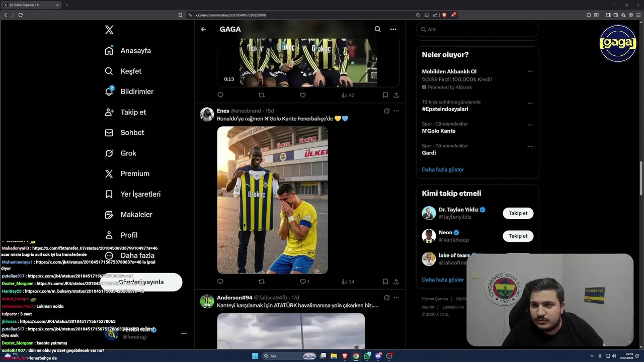Expand Daha fazla in the sidebar

[129, 255]
